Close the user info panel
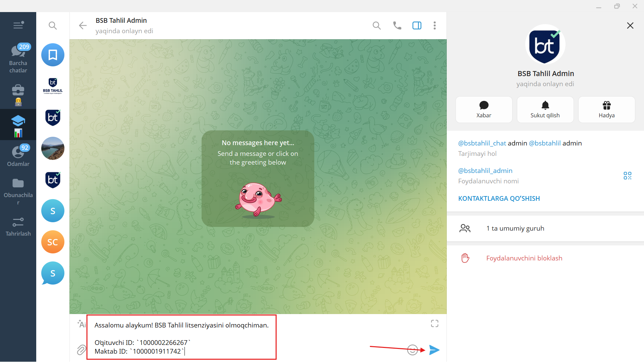Image resolution: width=644 pixels, height=362 pixels. (x=630, y=25)
